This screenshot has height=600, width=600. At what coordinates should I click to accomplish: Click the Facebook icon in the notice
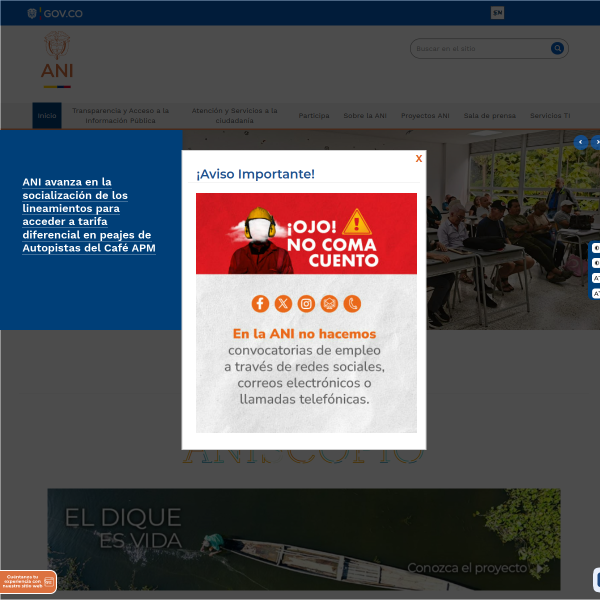click(260, 304)
